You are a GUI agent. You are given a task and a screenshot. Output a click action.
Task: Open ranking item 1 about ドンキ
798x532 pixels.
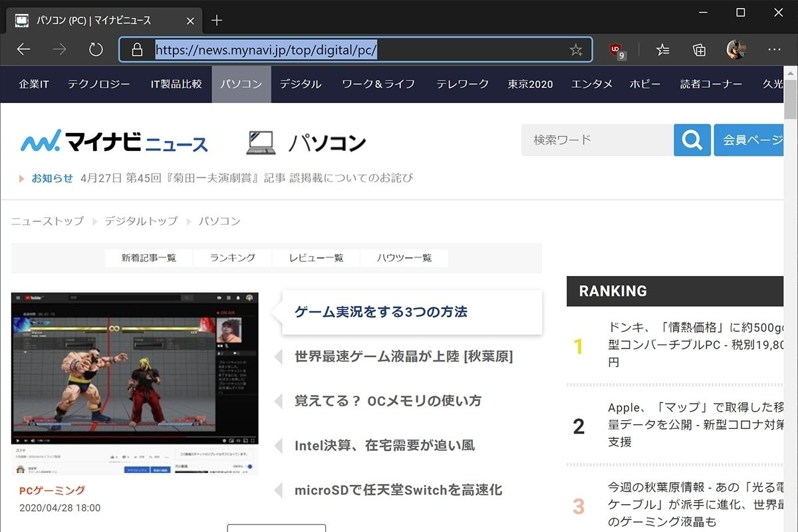click(x=696, y=344)
